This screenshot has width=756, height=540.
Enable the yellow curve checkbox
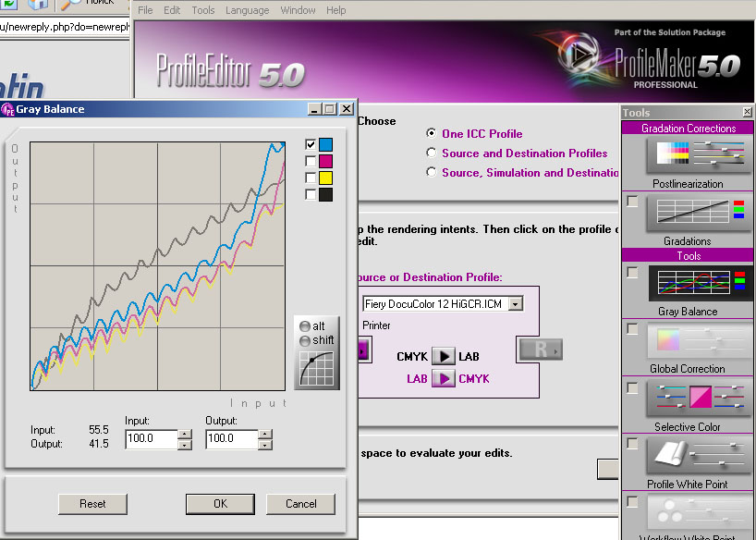click(x=311, y=178)
